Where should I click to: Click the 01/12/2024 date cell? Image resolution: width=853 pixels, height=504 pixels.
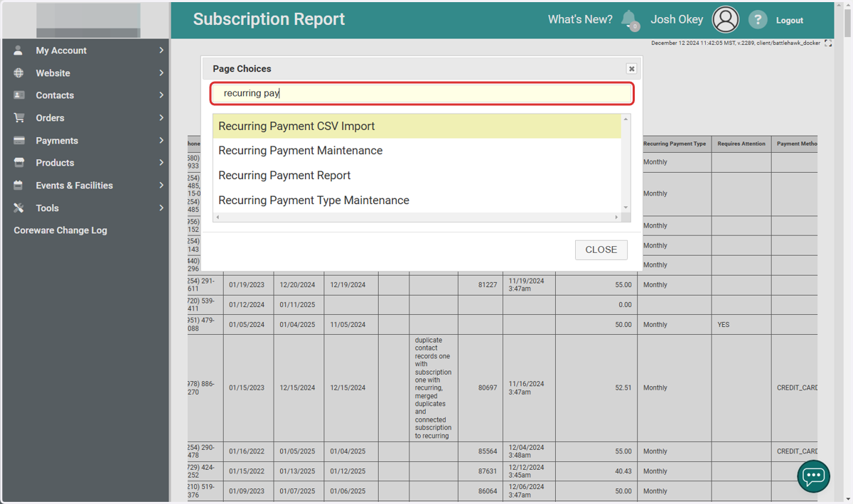pyautogui.click(x=248, y=305)
